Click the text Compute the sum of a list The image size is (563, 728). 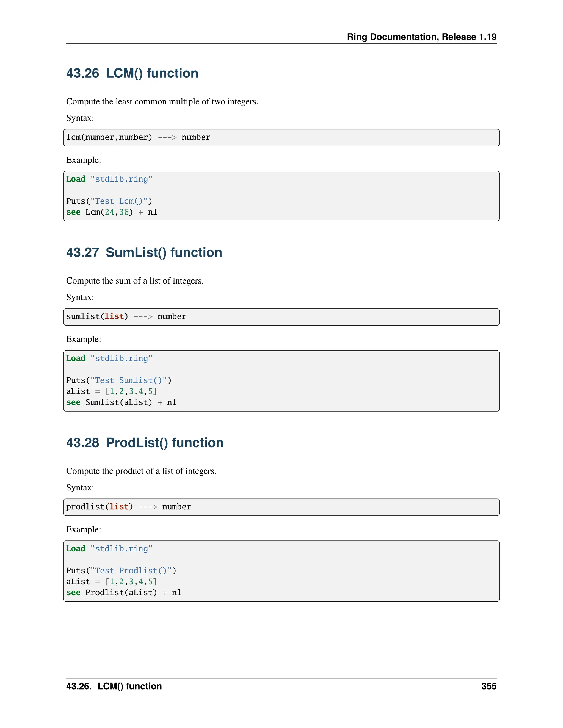point(135,281)
